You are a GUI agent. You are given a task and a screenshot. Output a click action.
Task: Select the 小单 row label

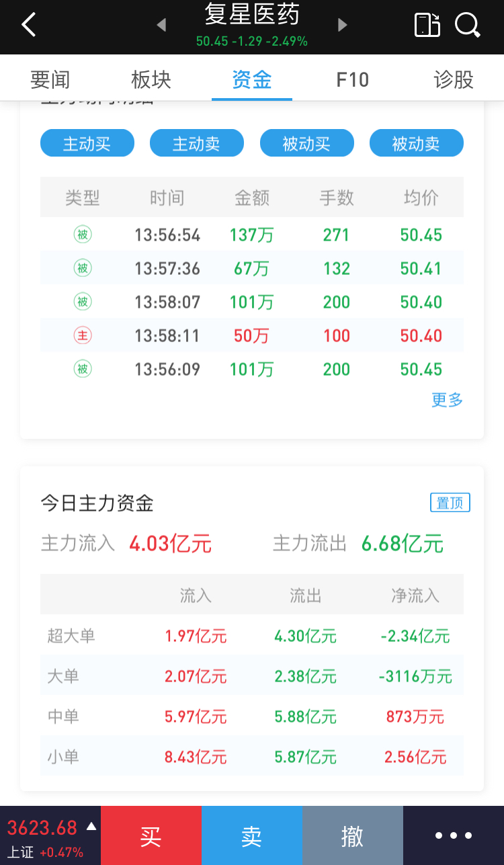coord(63,756)
